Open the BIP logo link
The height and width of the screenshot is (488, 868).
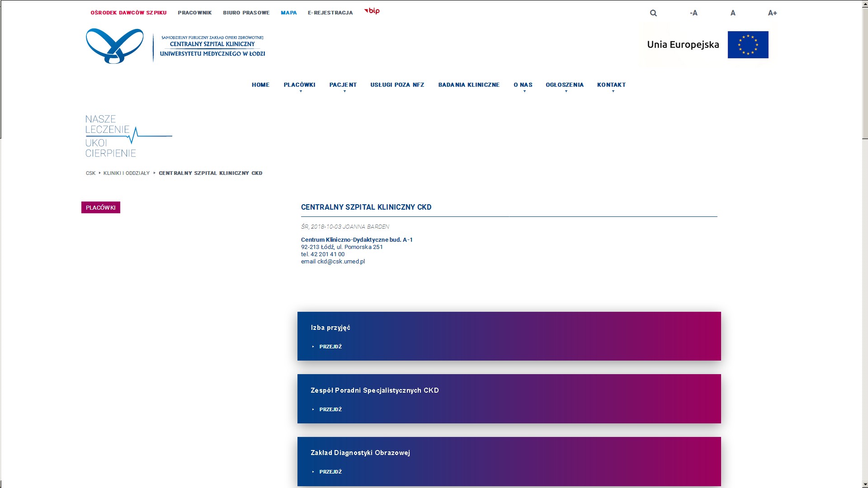tap(372, 11)
